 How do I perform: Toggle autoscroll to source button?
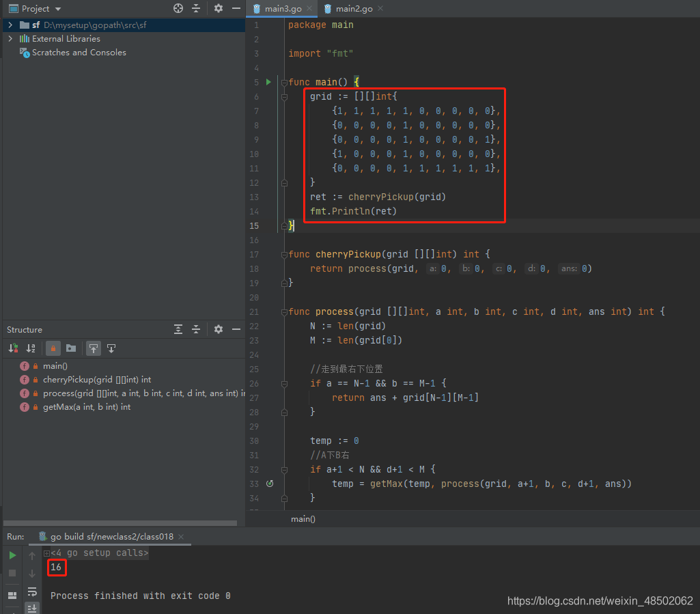tap(94, 348)
